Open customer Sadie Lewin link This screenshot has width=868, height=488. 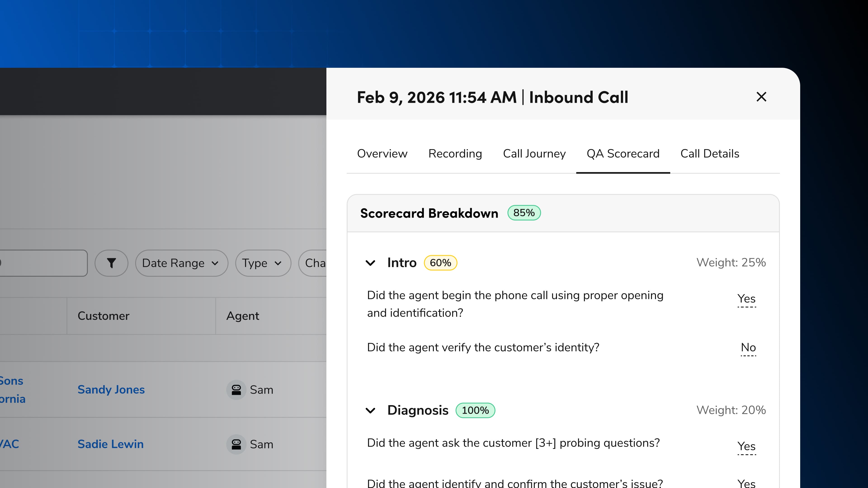pyautogui.click(x=111, y=444)
